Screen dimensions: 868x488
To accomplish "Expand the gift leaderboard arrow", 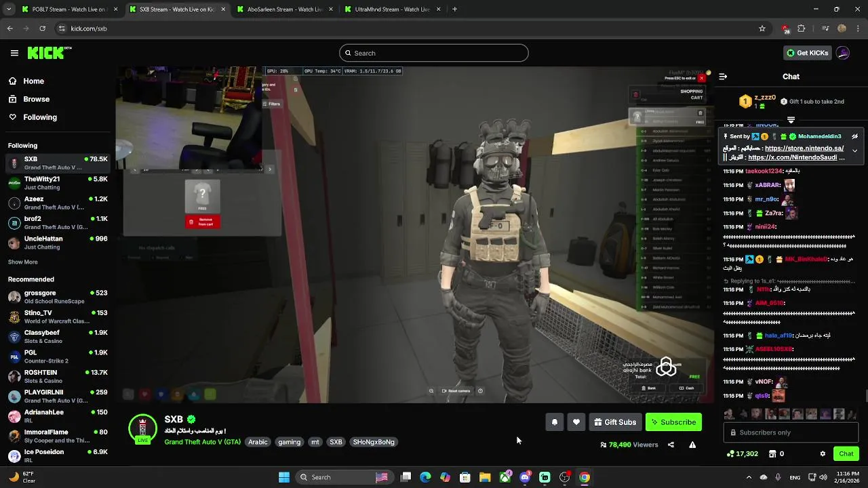I will [x=791, y=119].
